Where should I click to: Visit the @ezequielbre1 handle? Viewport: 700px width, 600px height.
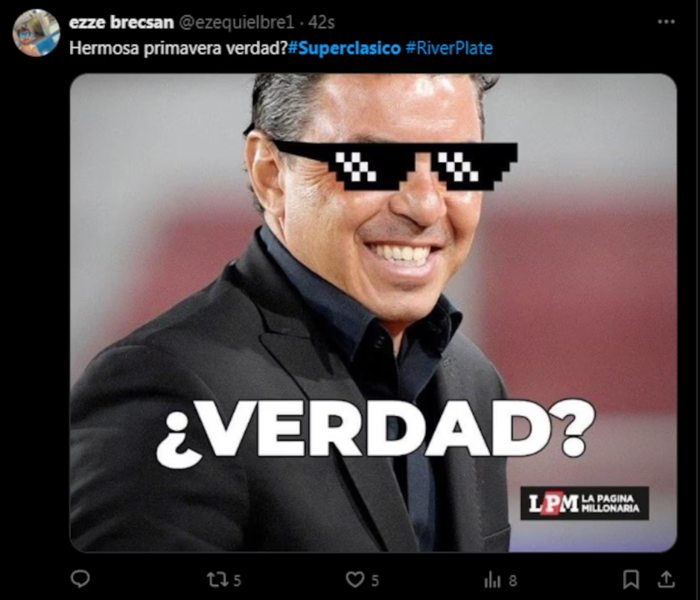pos(237,22)
